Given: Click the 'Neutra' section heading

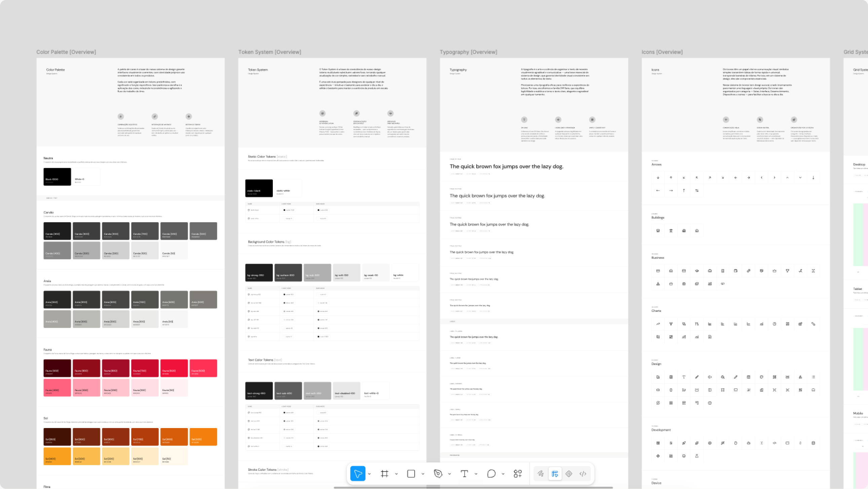Looking at the screenshot, I should 48,158.
